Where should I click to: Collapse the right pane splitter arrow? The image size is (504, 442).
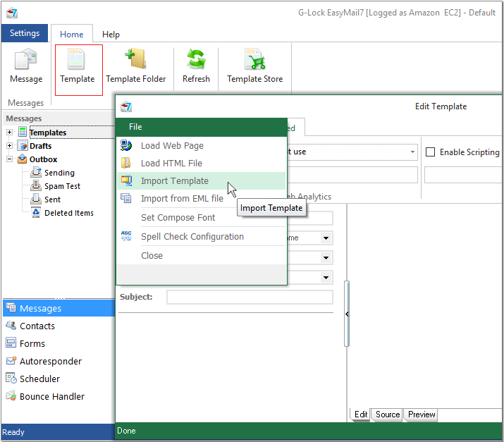(x=347, y=314)
